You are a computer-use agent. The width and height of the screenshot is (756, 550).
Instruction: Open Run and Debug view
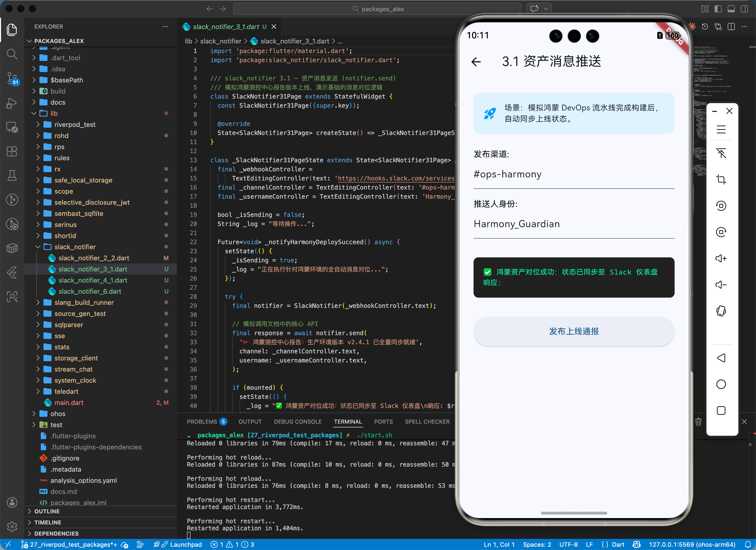(12, 103)
